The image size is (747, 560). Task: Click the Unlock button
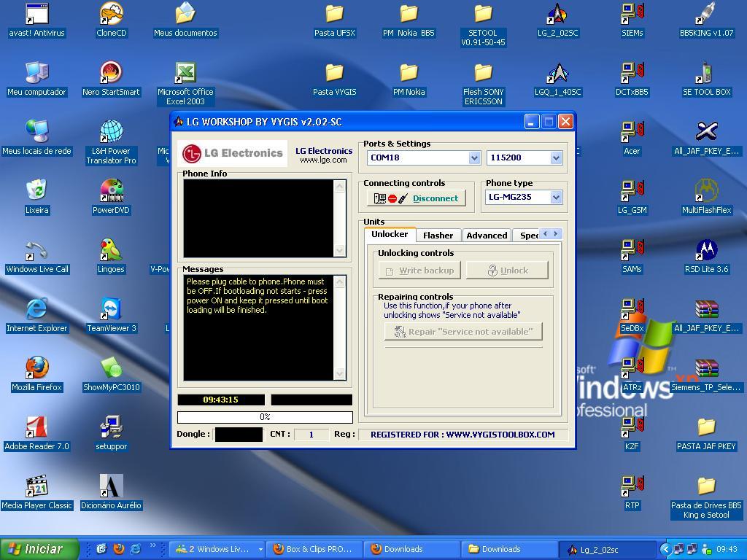click(x=508, y=271)
